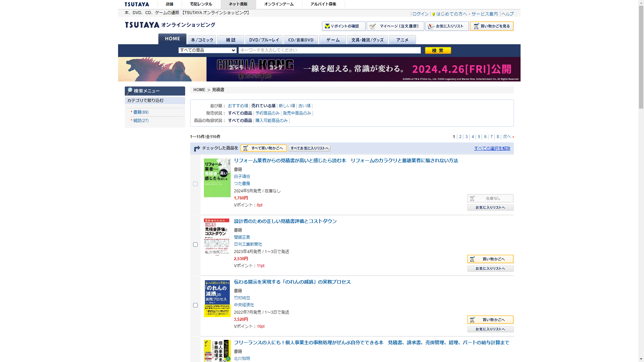The width and height of the screenshot is (644, 362).
Task: Click the TSUTAYA オンラインショッピング logo
Action: (170, 25)
